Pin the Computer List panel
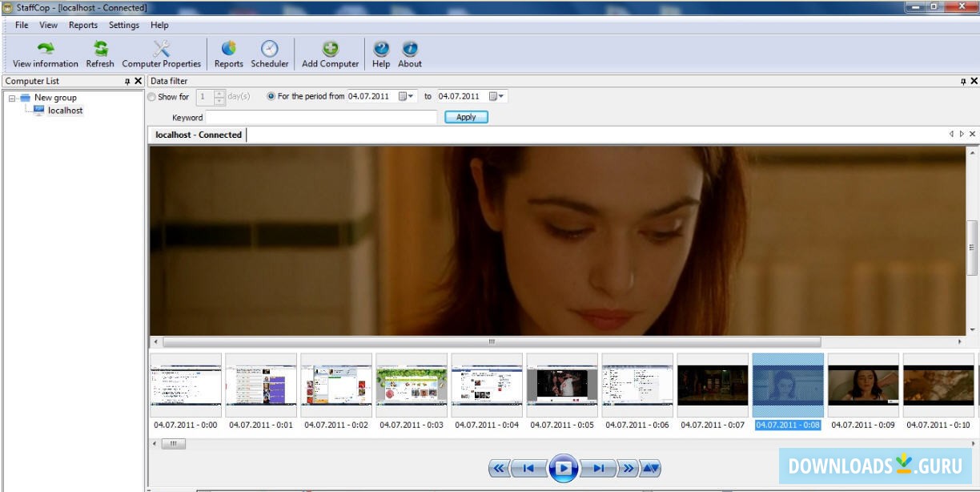Image resolution: width=980 pixels, height=492 pixels. pyautogui.click(x=127, y=81)
